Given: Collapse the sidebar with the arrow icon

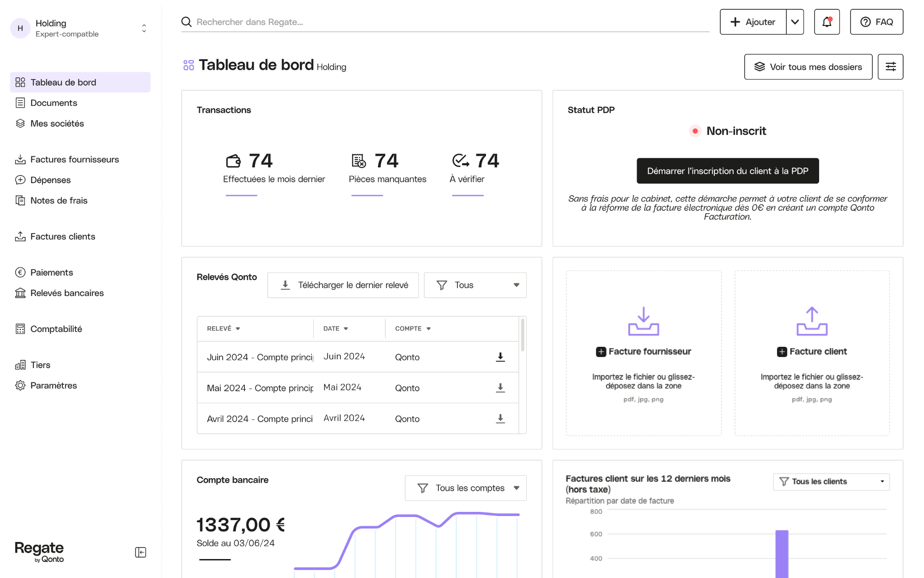Looking at the screenshot, I should pos(140,552).
